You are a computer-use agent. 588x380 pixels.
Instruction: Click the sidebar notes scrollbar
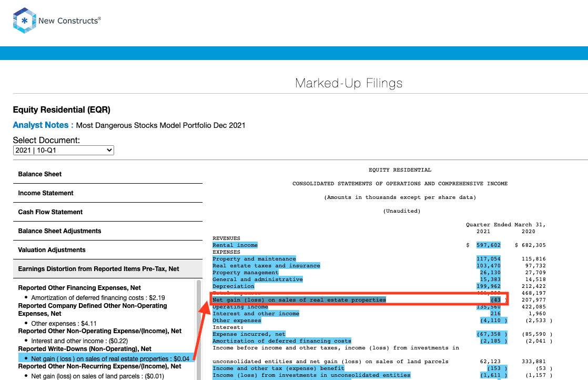[x=198, y=329]
